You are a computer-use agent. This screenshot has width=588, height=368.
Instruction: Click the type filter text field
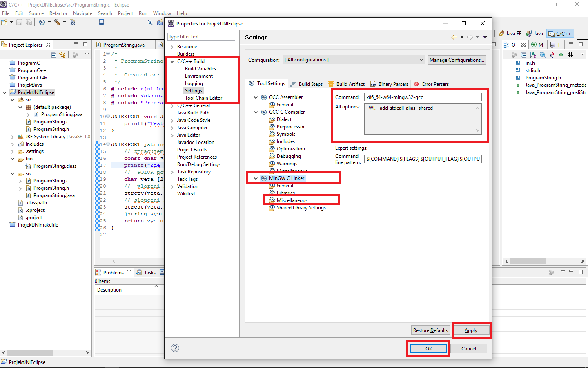201,37
